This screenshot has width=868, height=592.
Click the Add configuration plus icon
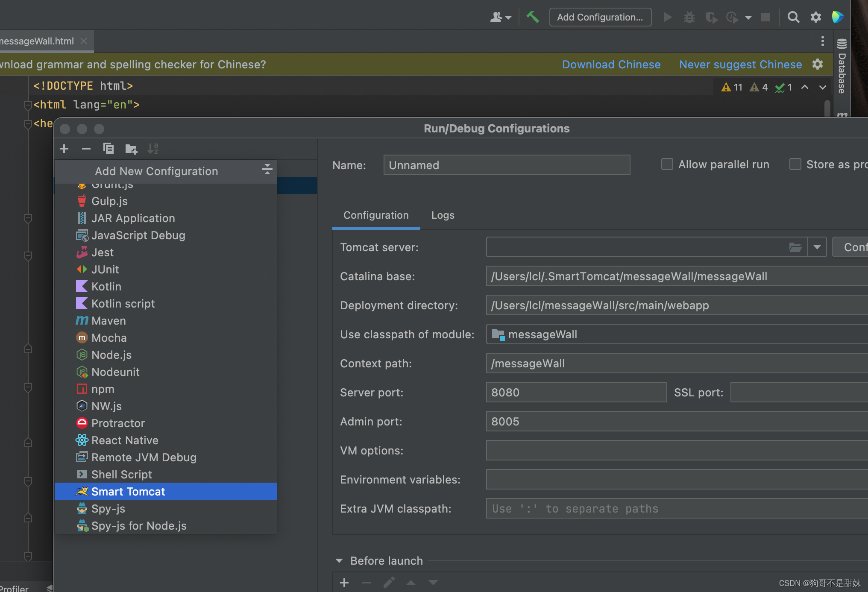click(x=64, y=149)
